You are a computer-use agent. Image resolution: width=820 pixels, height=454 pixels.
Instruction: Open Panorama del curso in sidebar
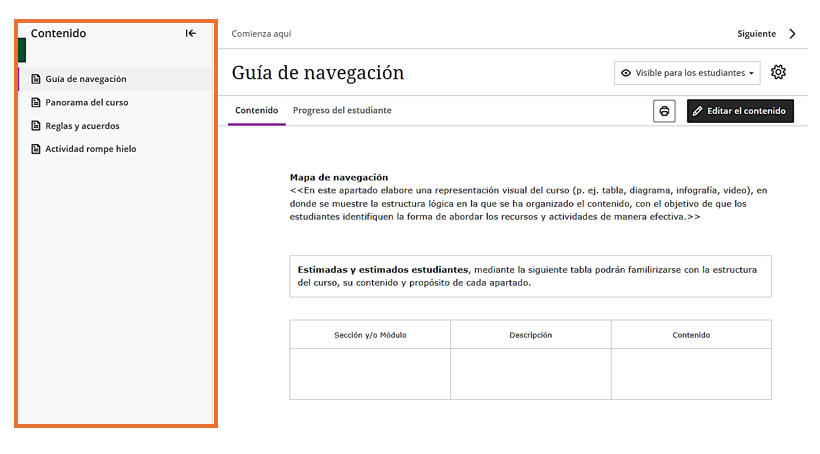click(87, 102)
